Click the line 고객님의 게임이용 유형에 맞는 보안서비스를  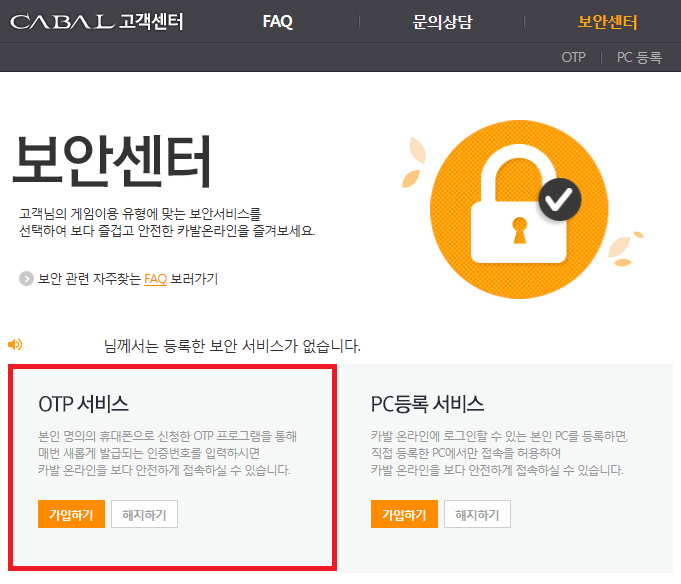[x=140, y=214]
